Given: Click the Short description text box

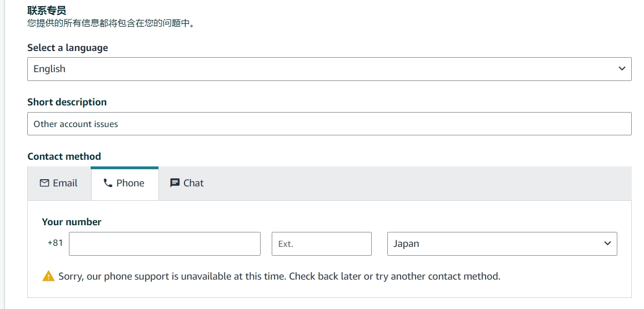Looking at the screenshot, I should [330, 124].
